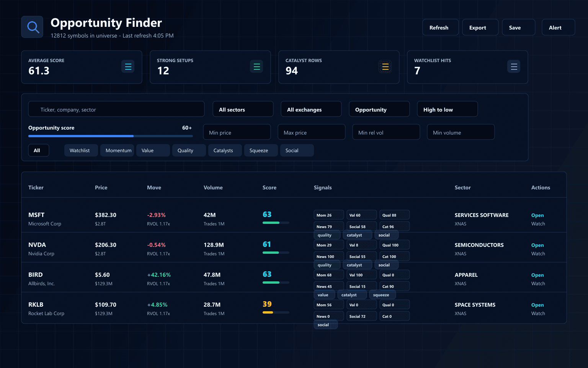Sort by the Score column header
The image size is (588, 368).
(x=269, y=187)
